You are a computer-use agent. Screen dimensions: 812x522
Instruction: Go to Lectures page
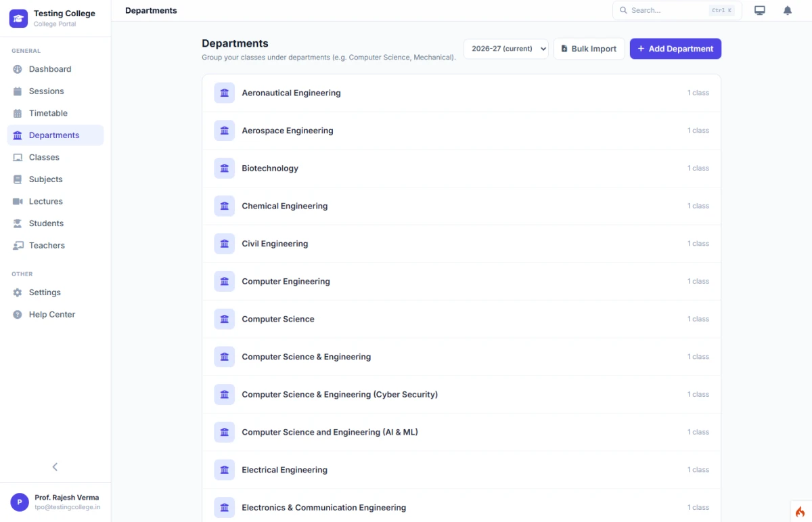pyautogui.click(x=55, y=201)
